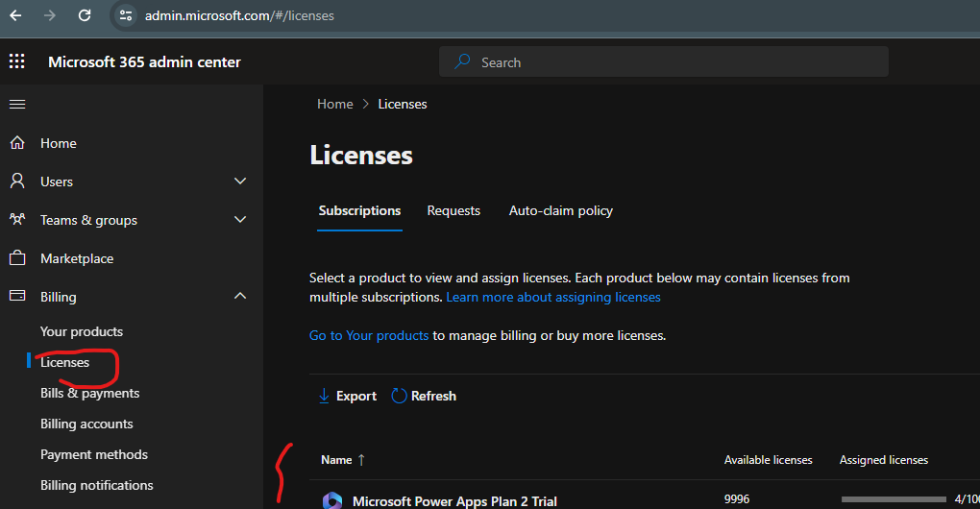Click the Assigned licenses column header
The width and height of the screenshot is (980, 509).
click(x=884, y=460)
